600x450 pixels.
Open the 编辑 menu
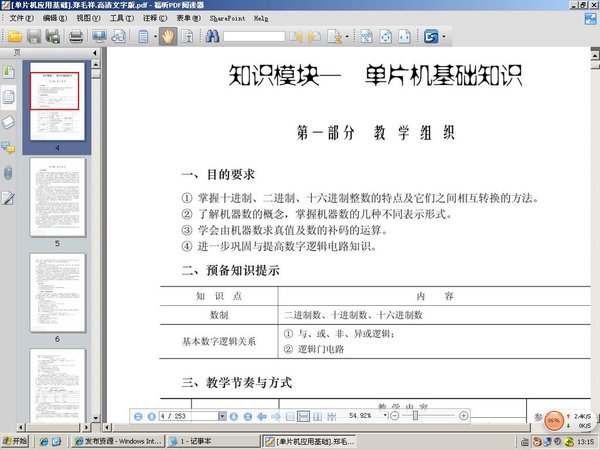point(55,18)
